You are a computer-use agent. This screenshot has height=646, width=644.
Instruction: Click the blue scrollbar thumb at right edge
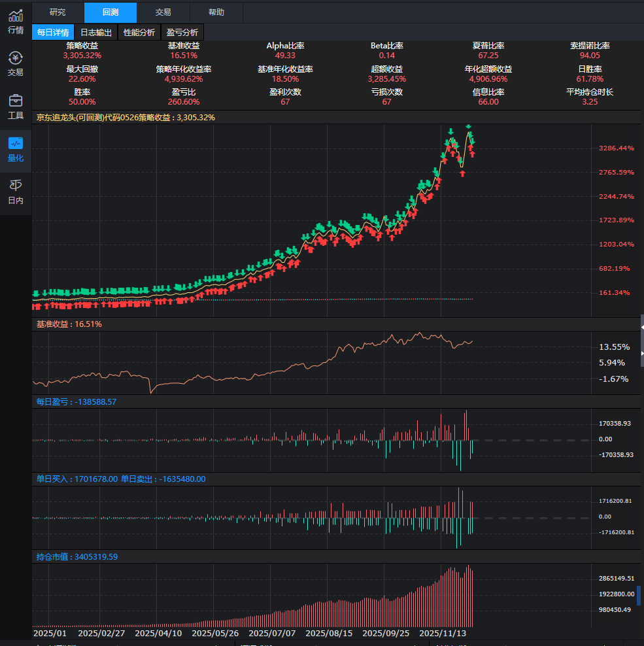639,595
